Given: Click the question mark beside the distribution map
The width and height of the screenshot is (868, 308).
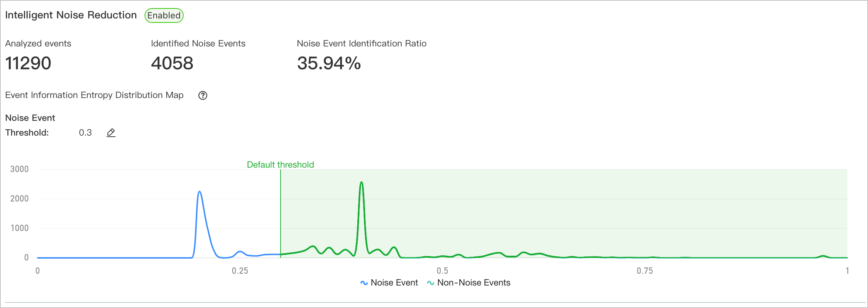Looking at the screenshot, I should coord(202,95).
